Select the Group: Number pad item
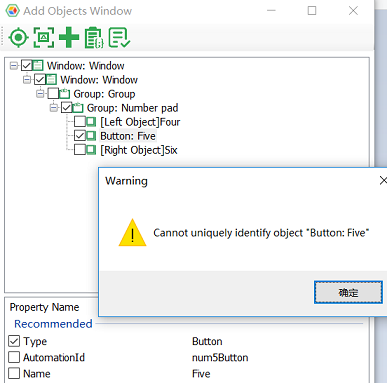Viewport: 387px width, 383px height. pos(132,108)
